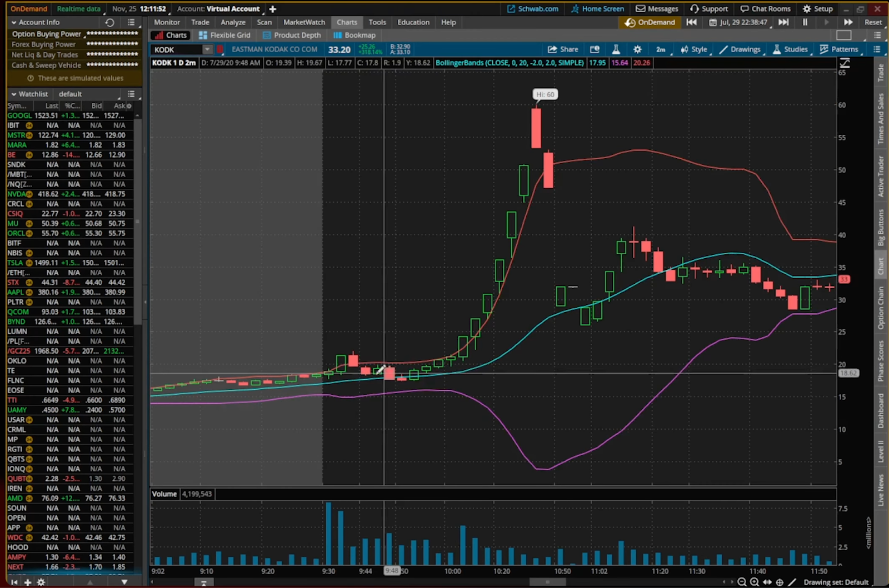Open the chart grid layout rectangle icon
The height and width of the screenshot is (588, 889).
(844, 35)
